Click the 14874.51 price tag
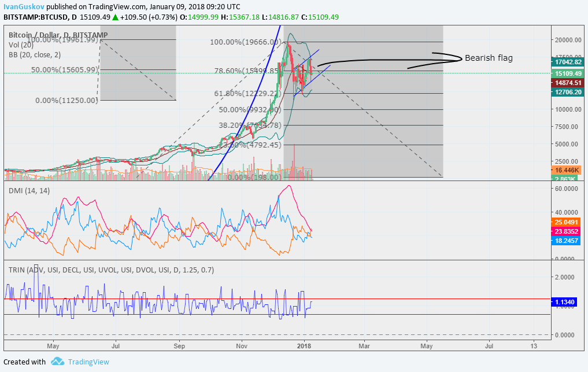 point(568,83)
